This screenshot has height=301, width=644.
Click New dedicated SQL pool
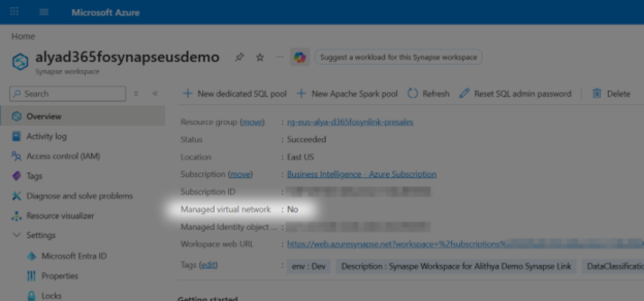pyautogui.click(x=235, y=94)
